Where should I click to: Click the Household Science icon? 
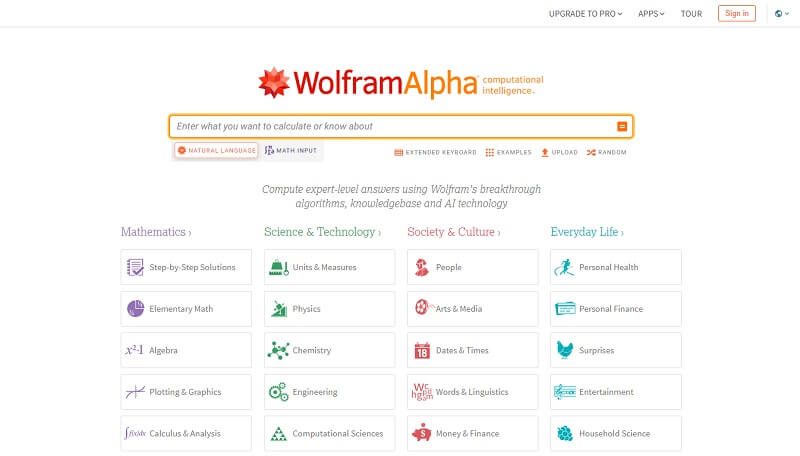coord(565,434)
